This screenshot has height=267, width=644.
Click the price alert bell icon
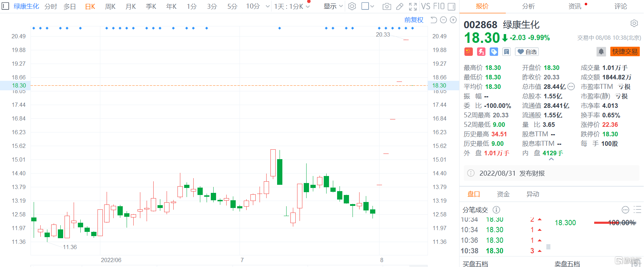click(x=601, y=52)
